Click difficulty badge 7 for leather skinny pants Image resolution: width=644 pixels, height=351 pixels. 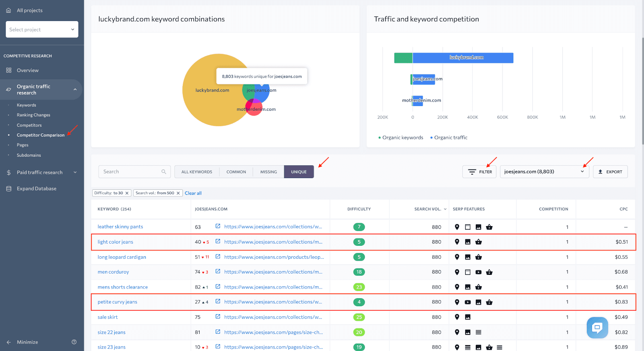point(359,227)
